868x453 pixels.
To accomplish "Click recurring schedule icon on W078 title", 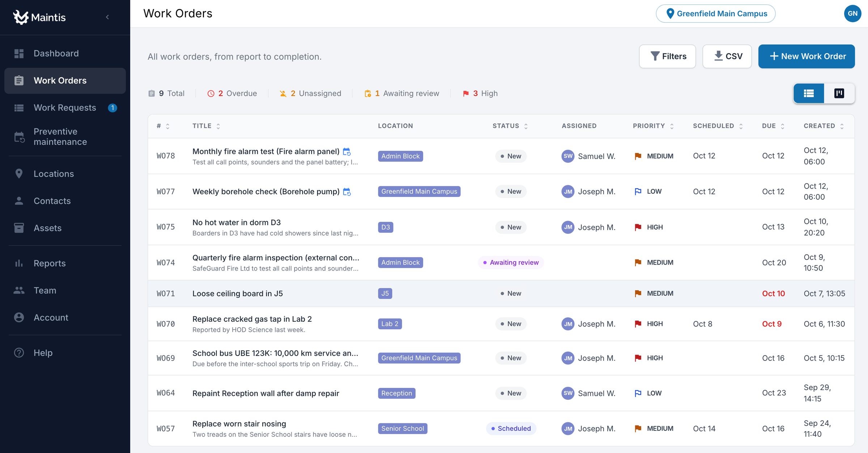I will click(x=346, y=152).
